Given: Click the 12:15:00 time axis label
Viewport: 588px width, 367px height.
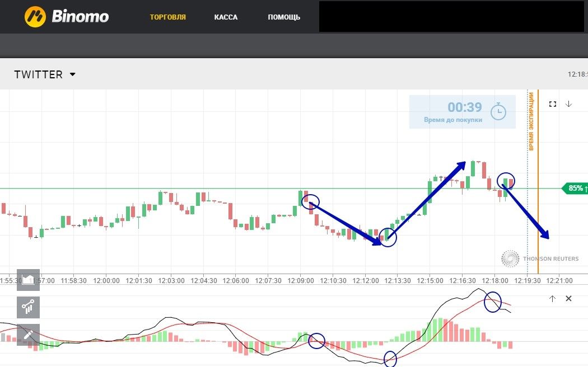Looking at the screenshot, I should click(430, 280).
